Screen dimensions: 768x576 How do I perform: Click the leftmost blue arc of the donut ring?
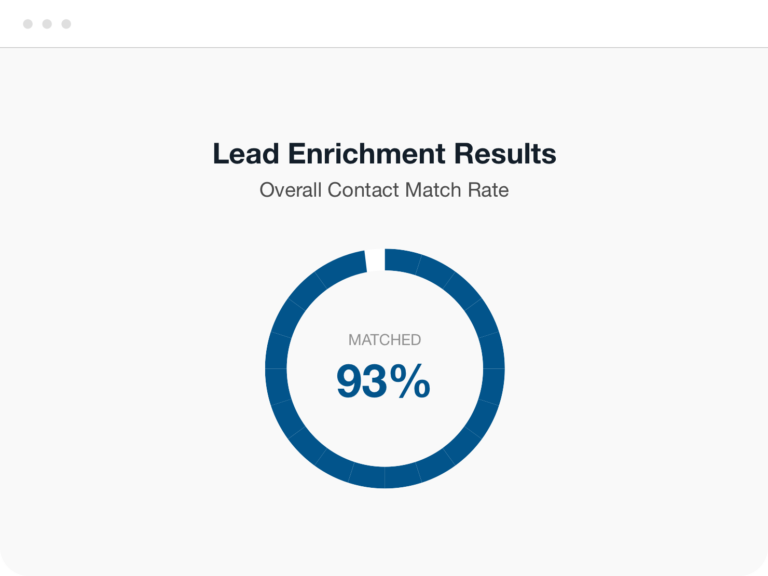(x=276, y=368)
